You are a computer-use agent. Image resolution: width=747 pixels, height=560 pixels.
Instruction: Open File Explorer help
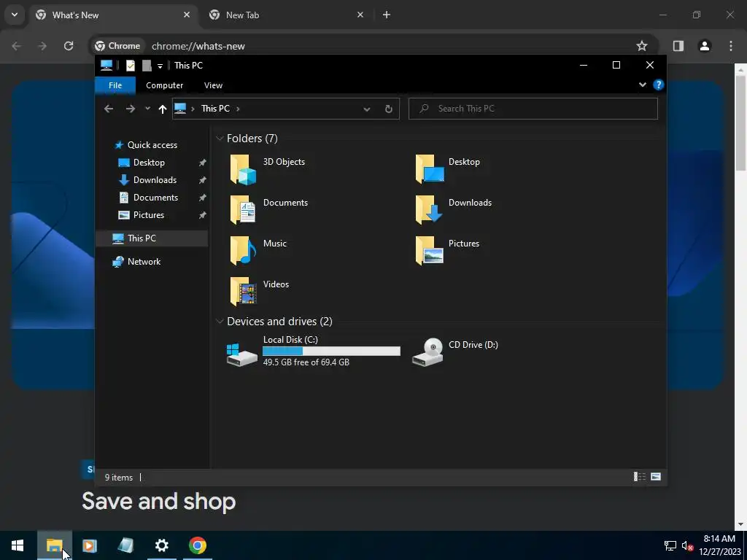(x=659, y=85)
